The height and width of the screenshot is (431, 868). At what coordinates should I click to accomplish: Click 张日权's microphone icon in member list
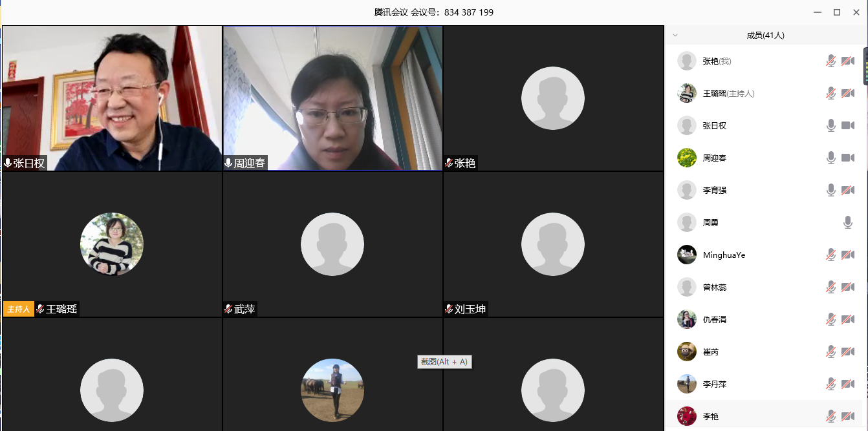[x=830, y=126]
